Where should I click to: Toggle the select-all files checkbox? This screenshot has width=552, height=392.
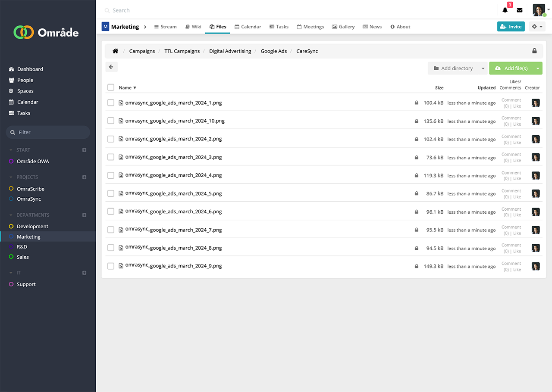coord(111,87)
